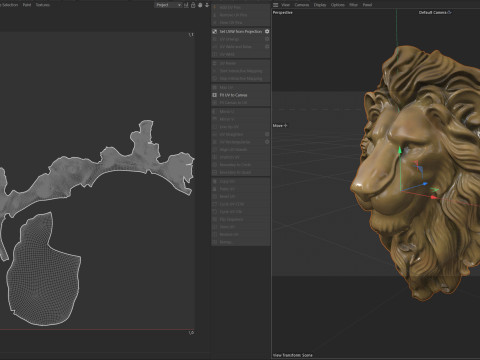Click the Flip Sequence command
Screen dimensions: 480x360
pyautogui.click(x=231, y=219)
